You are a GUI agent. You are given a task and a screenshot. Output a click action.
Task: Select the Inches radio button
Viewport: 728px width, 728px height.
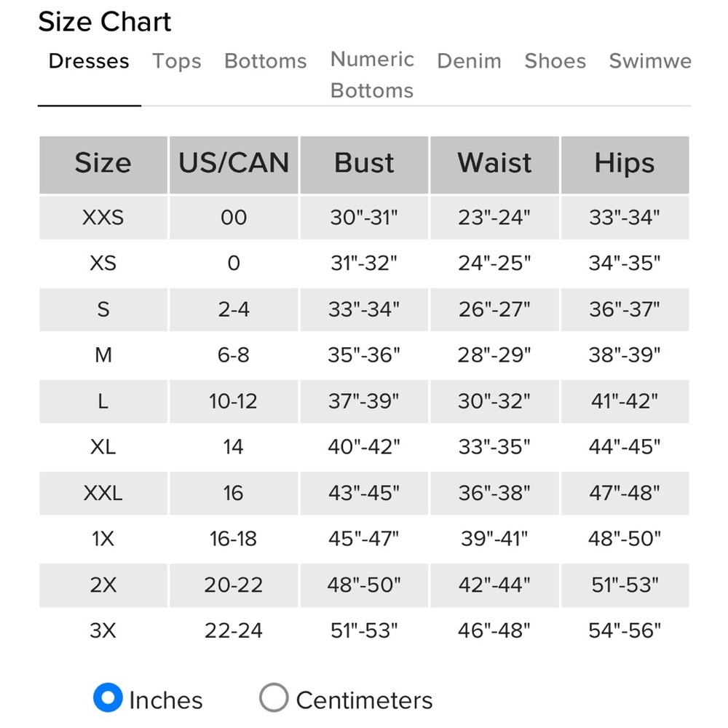(108, 697)
